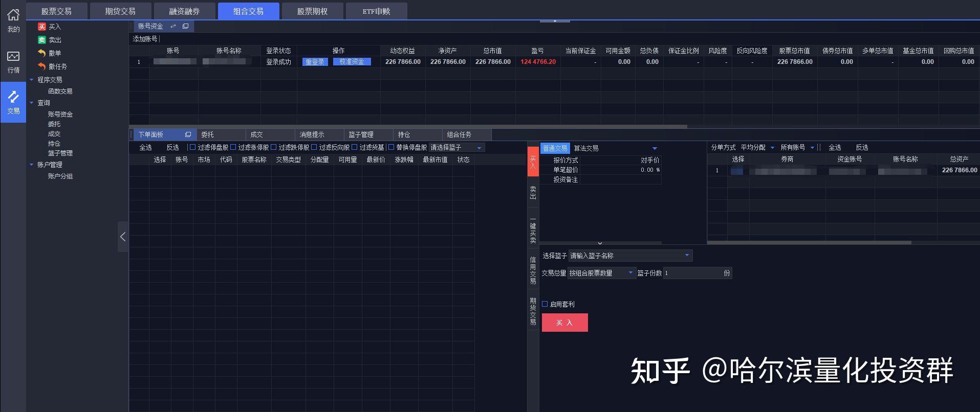Screen dimensions: 980x412
Task: Switch to the 融资融券 tab
Action: click(x=184, y=11)
